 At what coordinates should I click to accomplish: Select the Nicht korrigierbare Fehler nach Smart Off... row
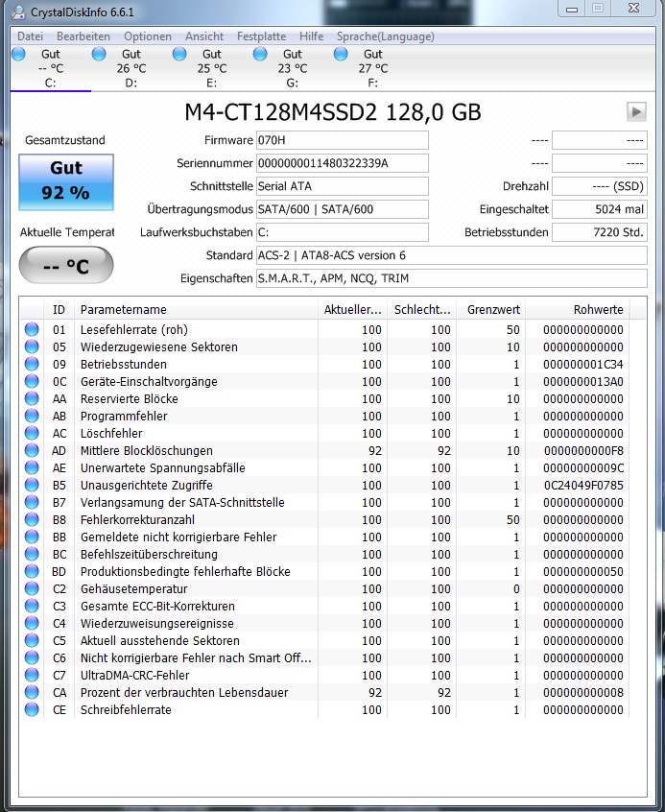[324, 657]
